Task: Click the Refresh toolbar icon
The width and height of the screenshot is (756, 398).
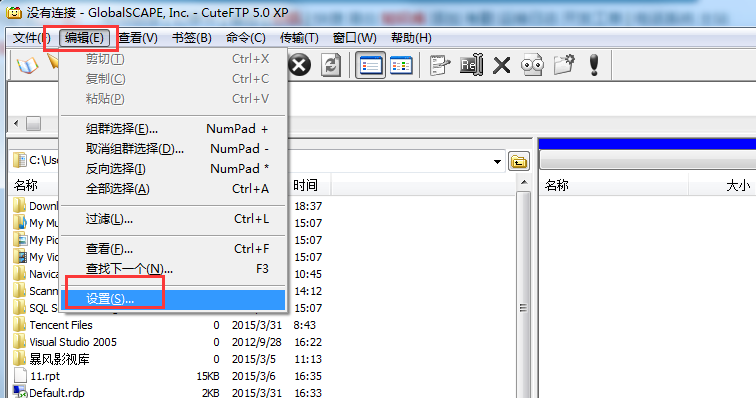Action: [331, 65]
